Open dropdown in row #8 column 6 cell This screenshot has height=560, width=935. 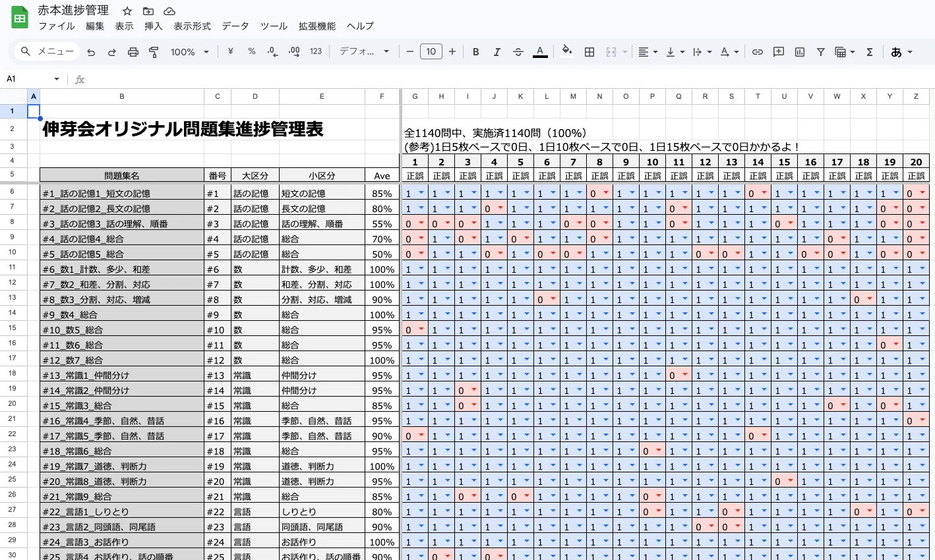(x=553, y=299)
